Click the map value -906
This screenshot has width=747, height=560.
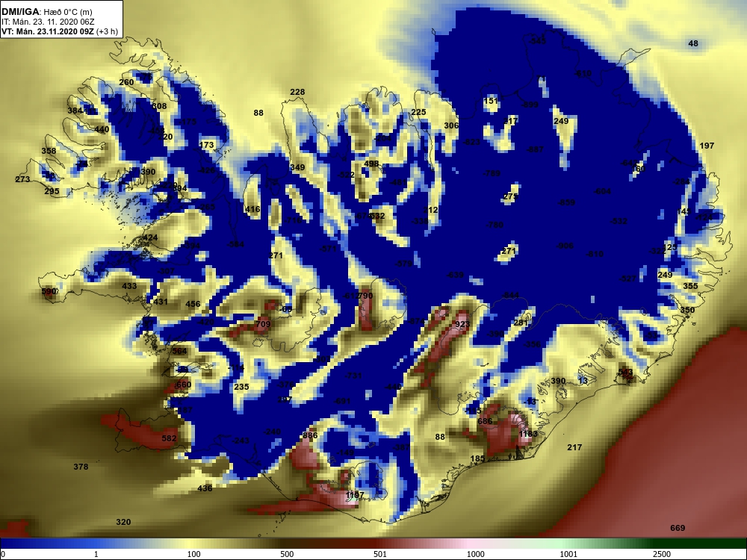(565, 246)
